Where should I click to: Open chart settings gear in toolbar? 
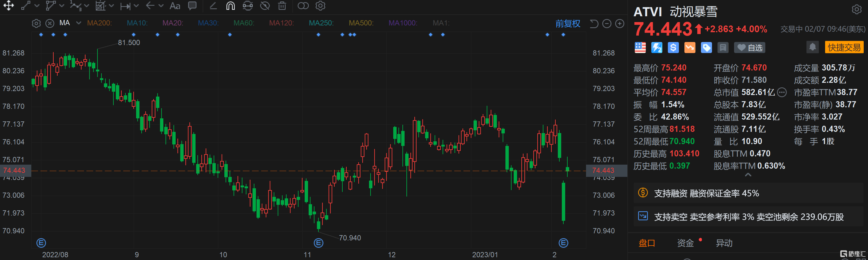(321, 6)
